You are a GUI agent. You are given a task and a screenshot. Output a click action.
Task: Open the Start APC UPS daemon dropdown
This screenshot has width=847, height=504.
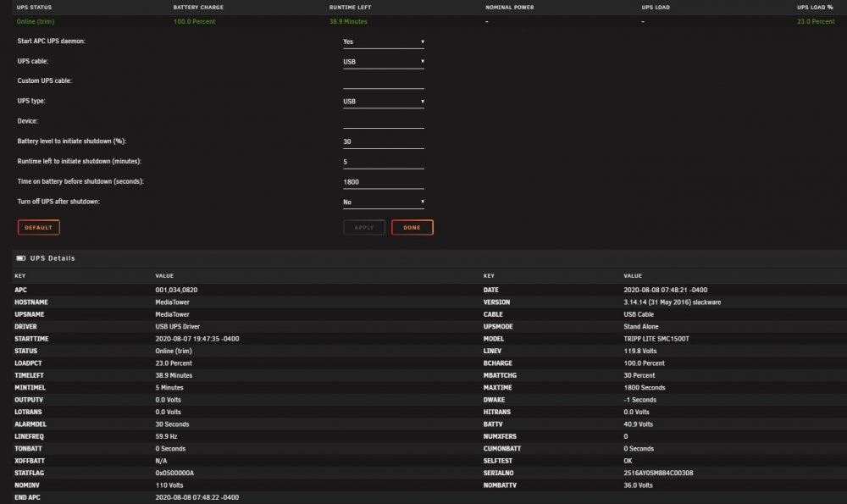point(384,42)
